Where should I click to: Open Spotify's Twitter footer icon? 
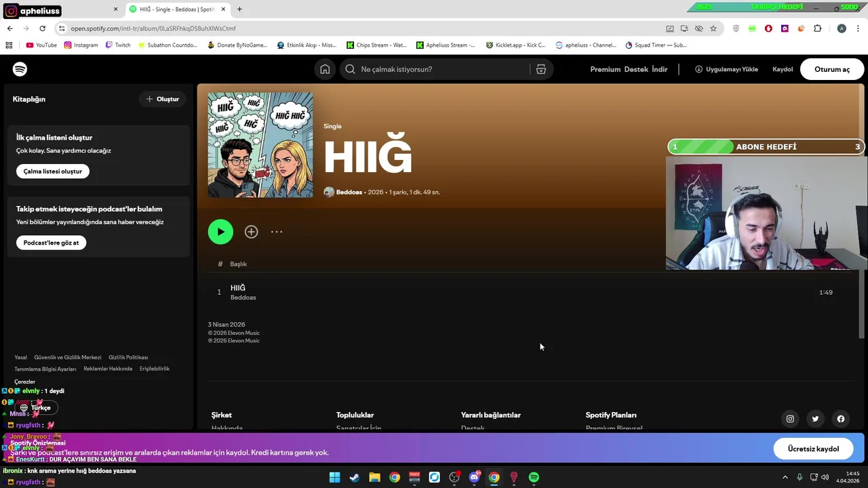click(815, 419)
